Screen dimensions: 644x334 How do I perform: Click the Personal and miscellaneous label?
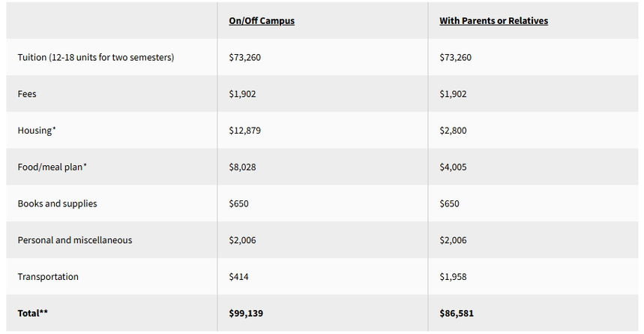pyautogui.click(x=74, y=240)
